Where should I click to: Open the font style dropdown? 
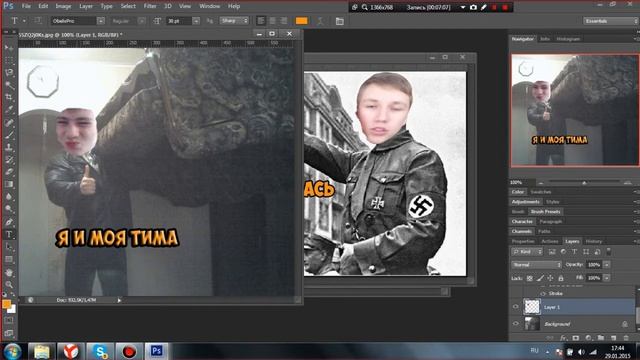tap(141, 21)
